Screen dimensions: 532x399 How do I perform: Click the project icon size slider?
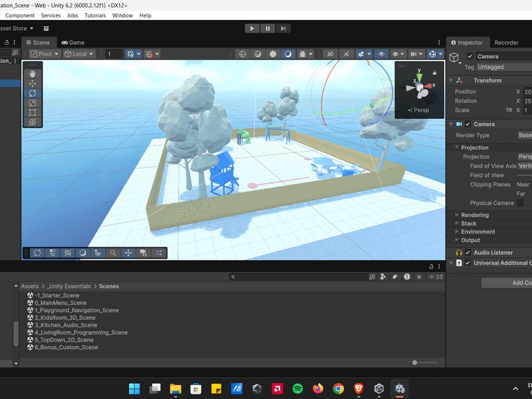pos(415,362)
